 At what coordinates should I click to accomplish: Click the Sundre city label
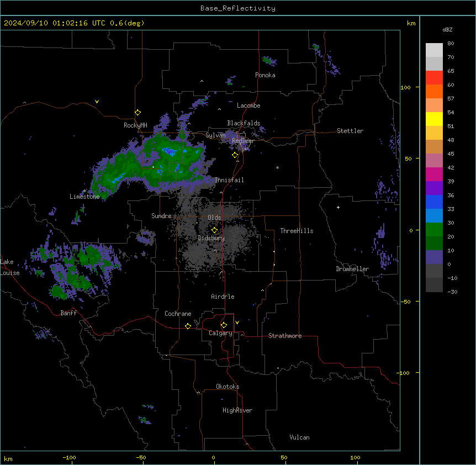tap(161, 216)
